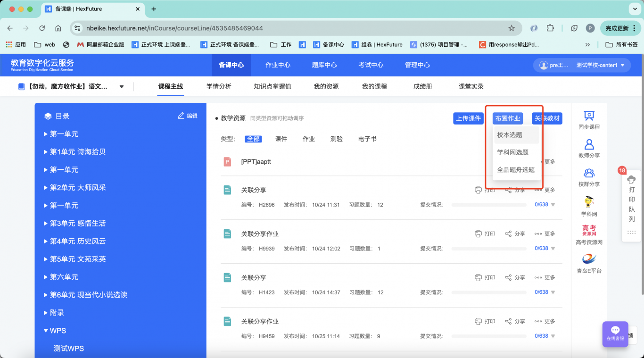The height and width of the screenshot is (358, 644).
Task: Switch to the 管理中心 top tab
Action: [417, 65]
